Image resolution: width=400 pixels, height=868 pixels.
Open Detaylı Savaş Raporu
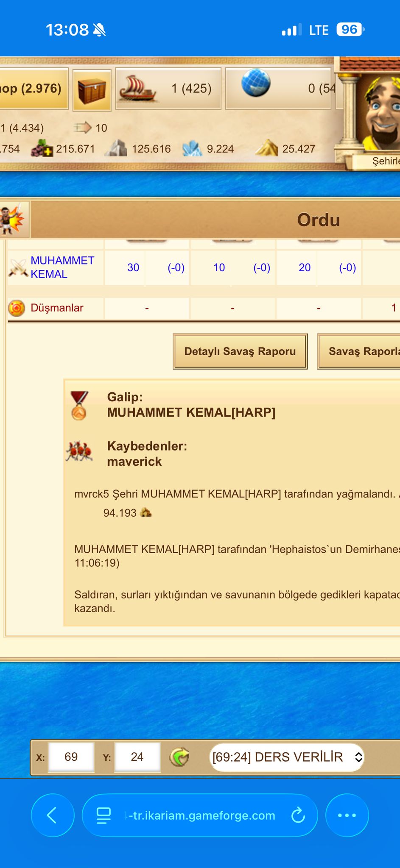[x=240, y=351]
